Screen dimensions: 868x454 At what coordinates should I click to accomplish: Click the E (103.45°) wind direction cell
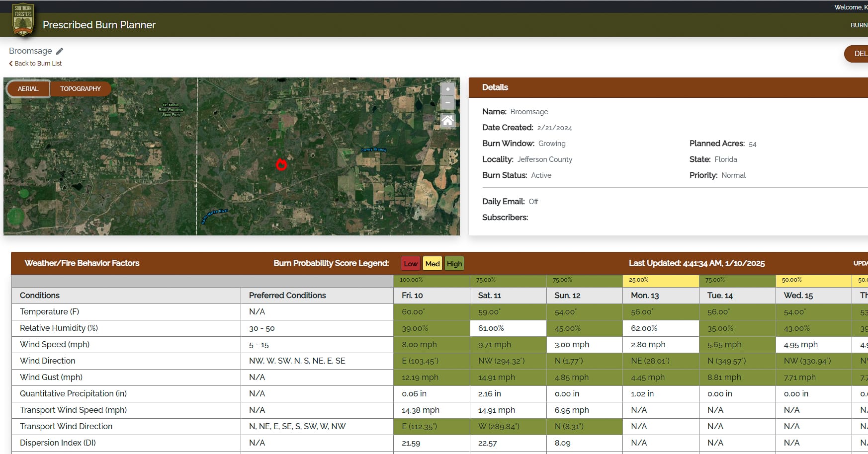point(432,361)
